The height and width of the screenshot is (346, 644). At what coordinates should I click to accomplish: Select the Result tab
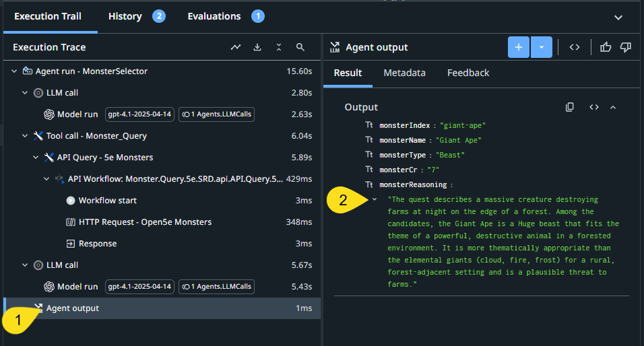tap(348, 73)
